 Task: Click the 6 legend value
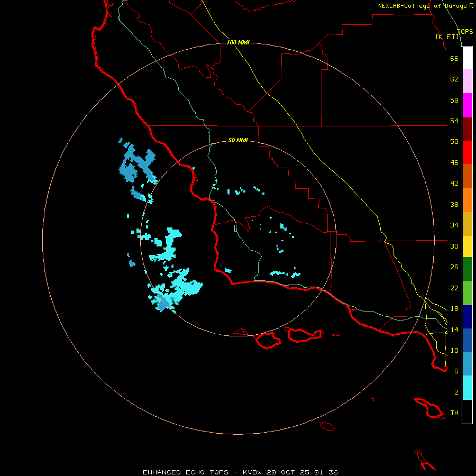tap(456, 371)
